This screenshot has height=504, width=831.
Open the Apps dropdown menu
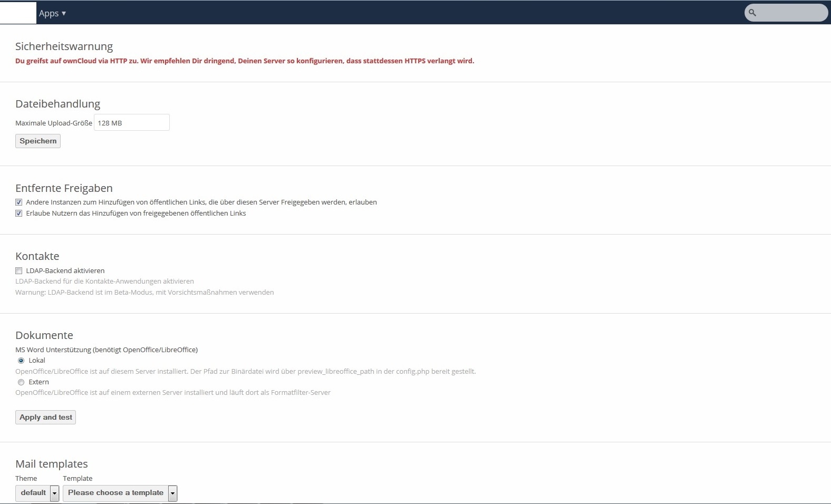[52, 13]
